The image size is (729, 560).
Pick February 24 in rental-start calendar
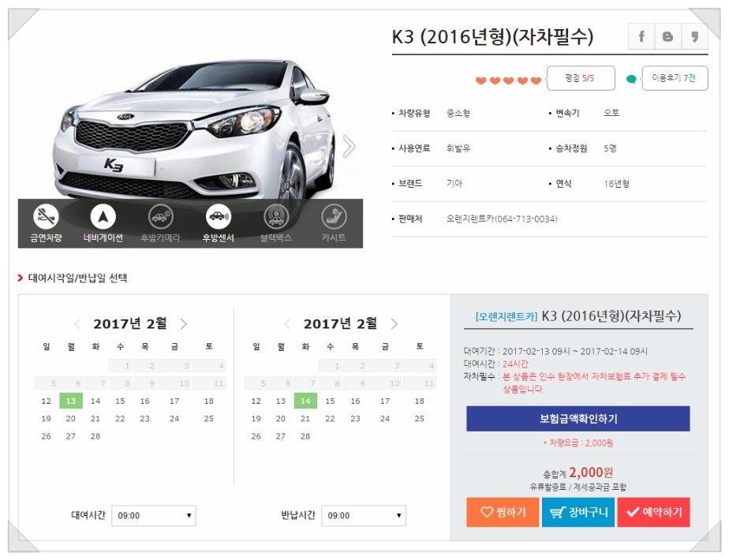coord(174,418)
